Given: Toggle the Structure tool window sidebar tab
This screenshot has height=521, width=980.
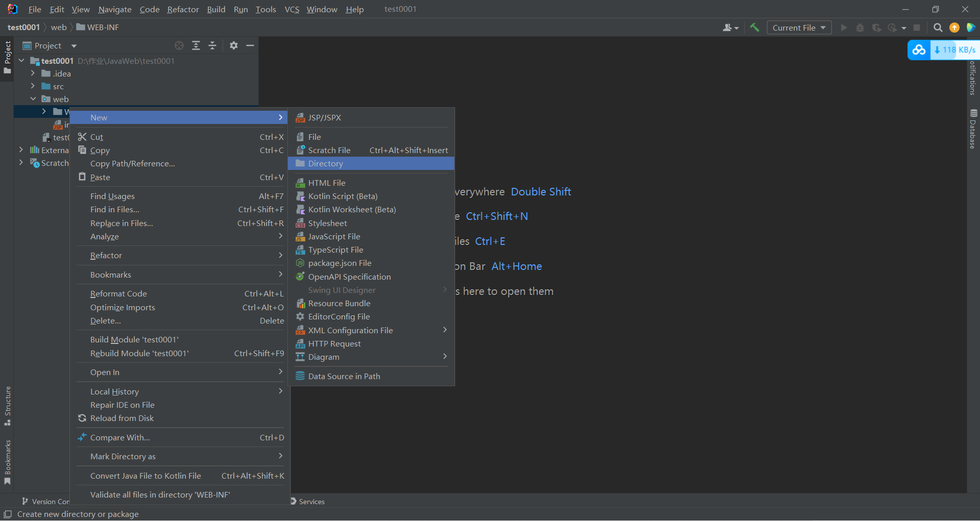Looking at the screenshot, I should pos(7,406).
